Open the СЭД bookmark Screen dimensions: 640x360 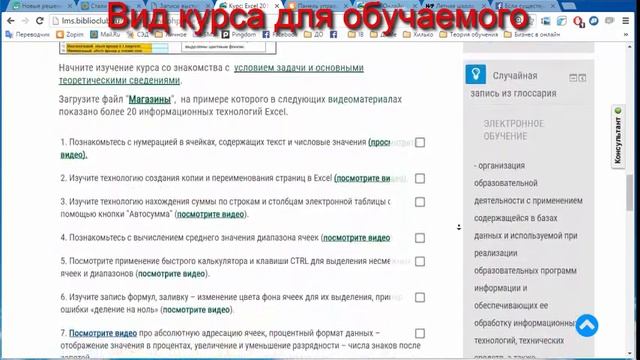point(138,35)
